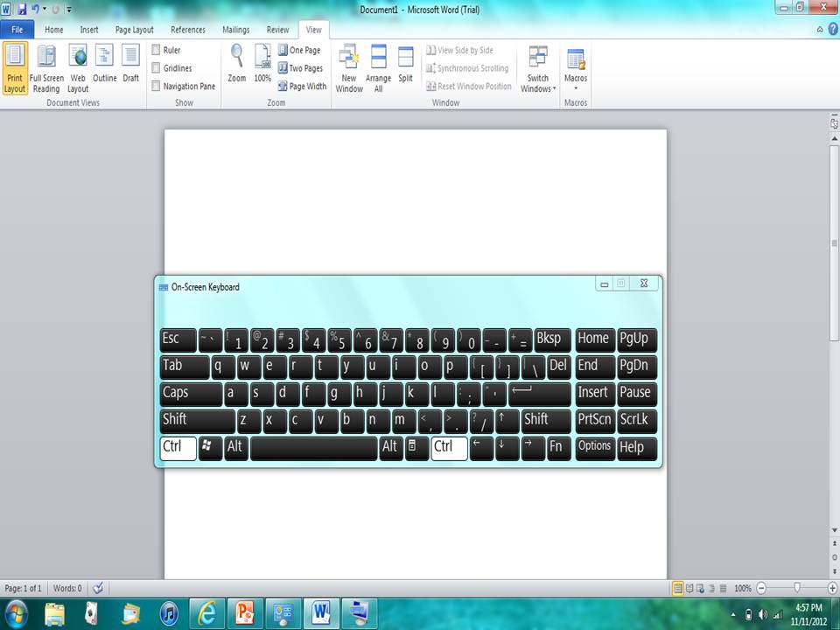This screenshot has height=630, width=840.
Task: Enable the Gridlines checkbox
Action: (x=156, y=68)
